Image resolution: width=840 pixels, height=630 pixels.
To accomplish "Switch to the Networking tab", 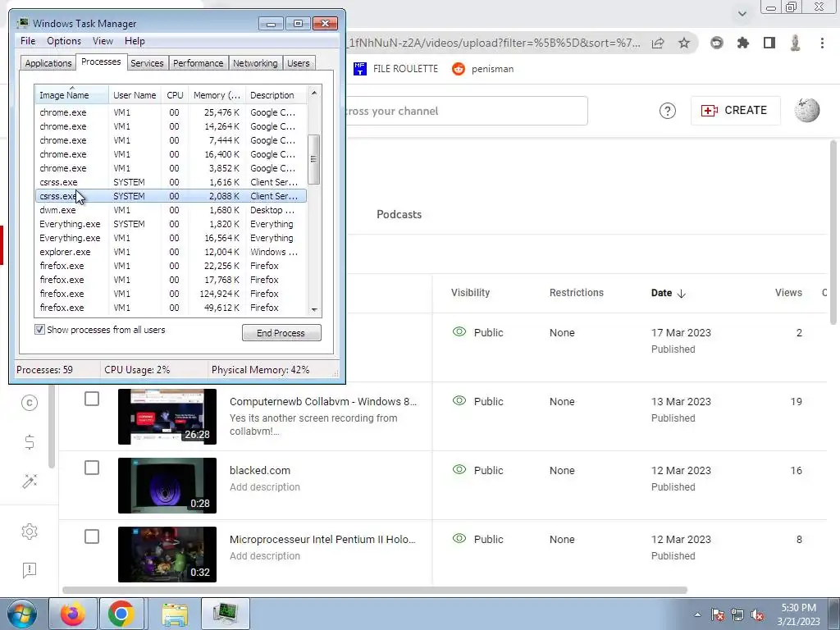I will tap(255, 63).
